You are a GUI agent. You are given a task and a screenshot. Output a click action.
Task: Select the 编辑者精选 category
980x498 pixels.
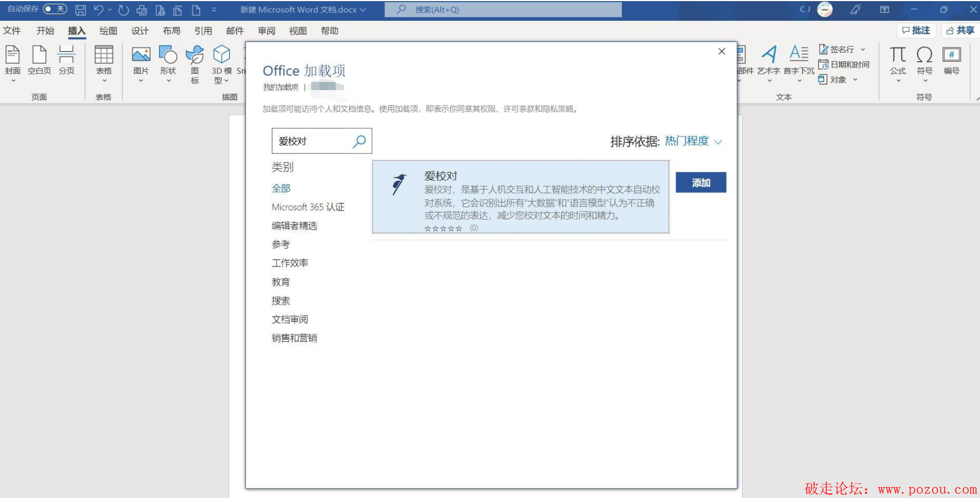294,226
